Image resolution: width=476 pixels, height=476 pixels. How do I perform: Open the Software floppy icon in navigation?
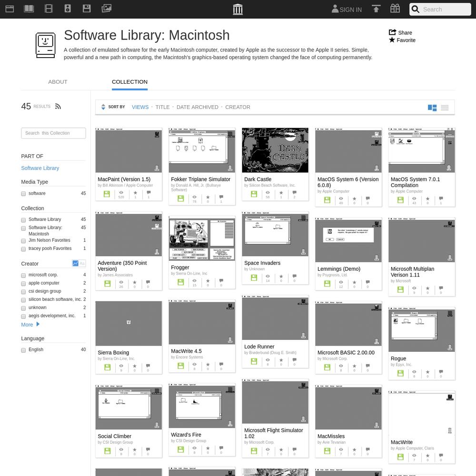[87, 9]
